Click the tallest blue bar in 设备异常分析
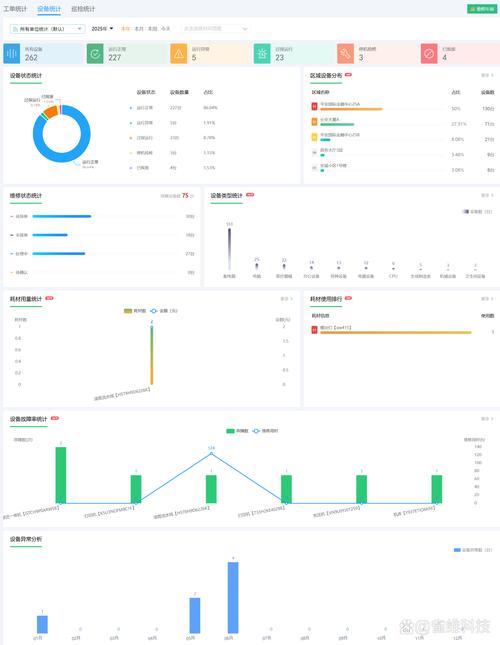The image size is (500, 645). pos(233,597)
